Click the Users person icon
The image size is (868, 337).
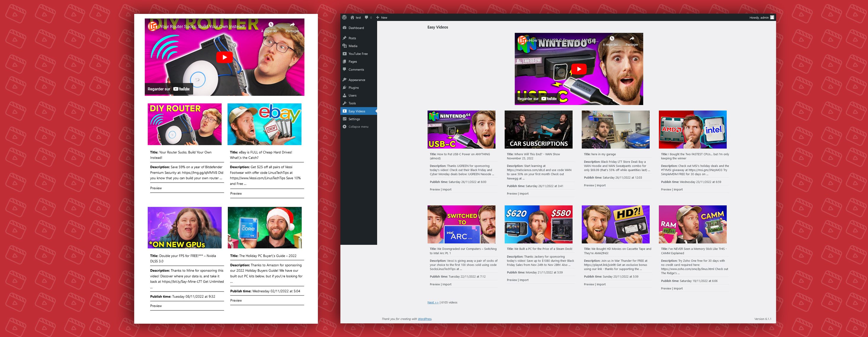click(x=344, y=95)
